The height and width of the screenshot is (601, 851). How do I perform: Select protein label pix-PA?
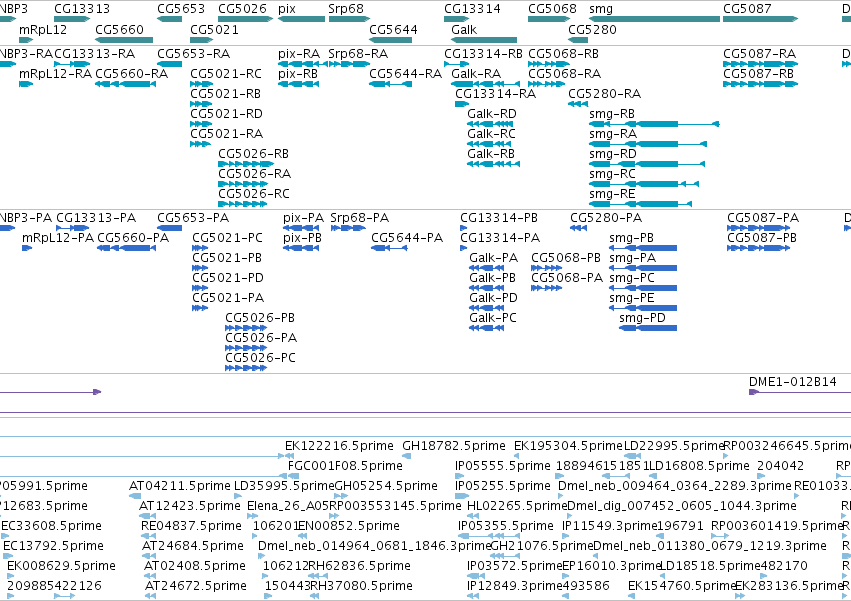[x=303, y=218]
